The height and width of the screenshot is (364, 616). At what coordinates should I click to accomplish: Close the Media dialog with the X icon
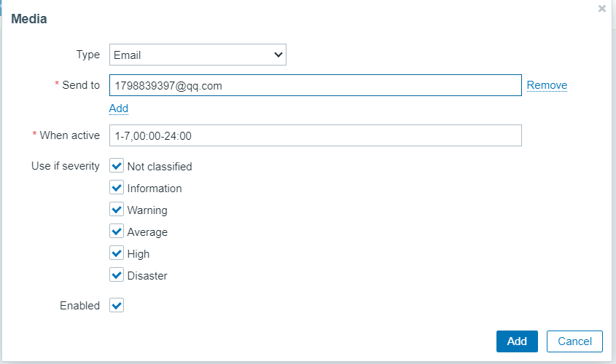pyautogui.click(x=601, y=9)
